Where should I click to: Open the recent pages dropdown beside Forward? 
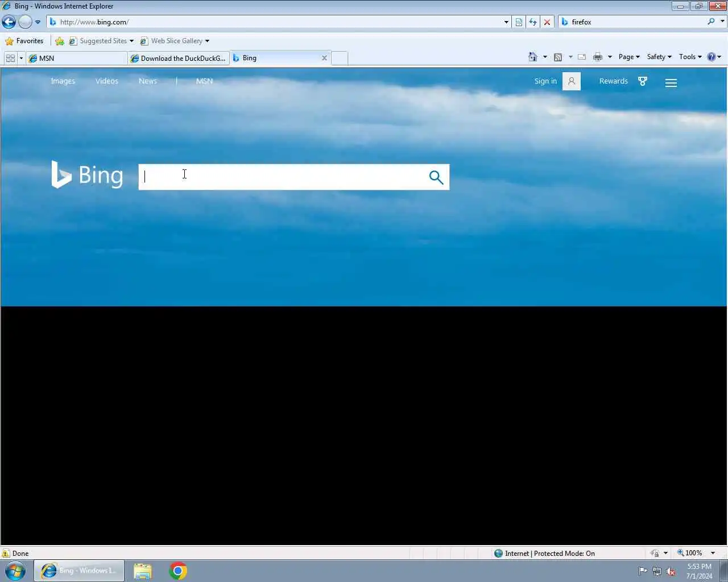[x=38, y=22]
